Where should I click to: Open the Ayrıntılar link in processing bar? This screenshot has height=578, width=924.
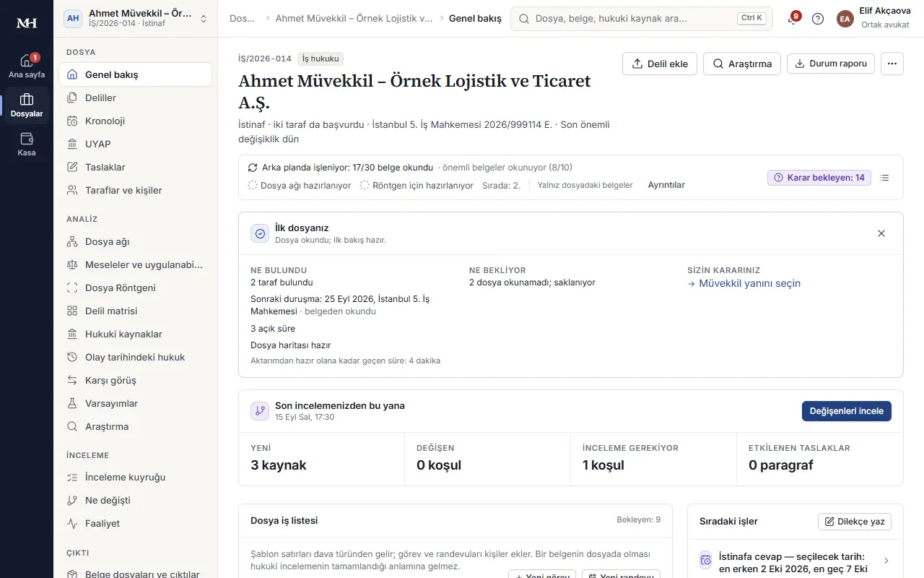pos(666,185)
